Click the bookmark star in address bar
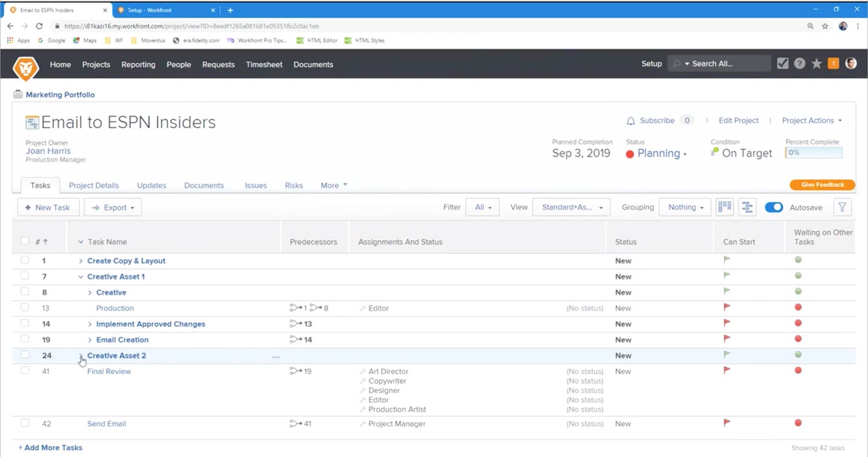This screenshot has height=457, width=868. [x=825, y=26]
